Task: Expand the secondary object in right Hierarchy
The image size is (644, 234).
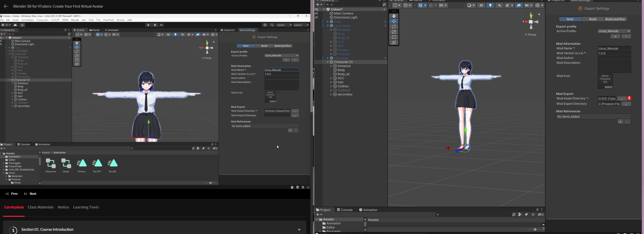Action: coord(331,94)
